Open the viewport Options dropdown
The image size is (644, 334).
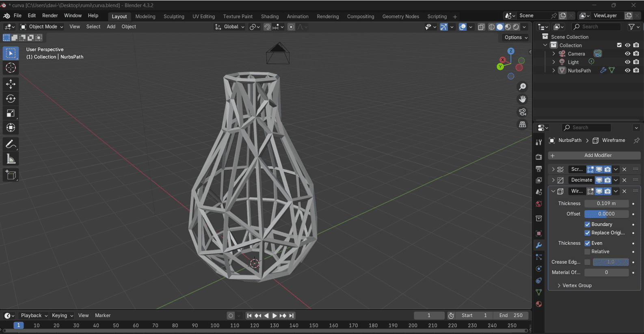pyautogui.click(x=516, y=37)
